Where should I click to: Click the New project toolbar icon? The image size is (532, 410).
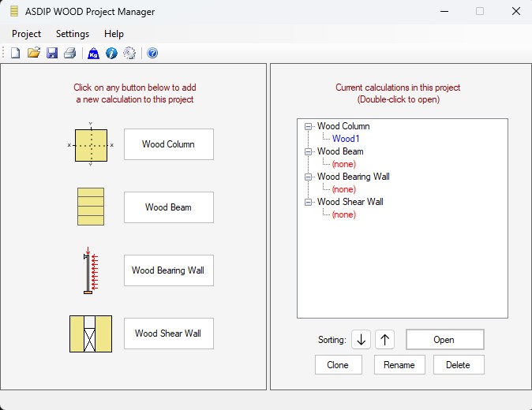[15, 53]
